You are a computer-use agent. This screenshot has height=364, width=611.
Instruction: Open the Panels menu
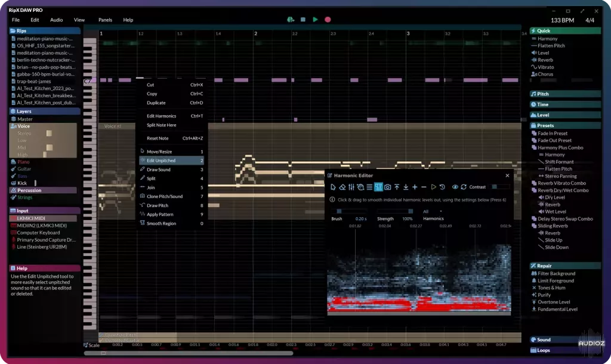(105, 20)
